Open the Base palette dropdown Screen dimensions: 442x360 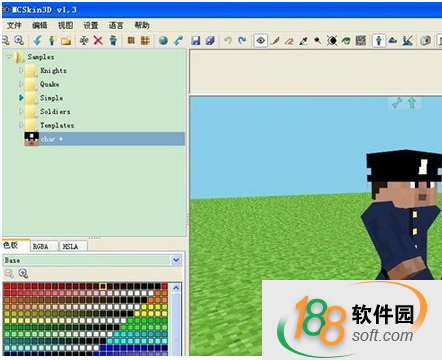[x=176, y=260]
